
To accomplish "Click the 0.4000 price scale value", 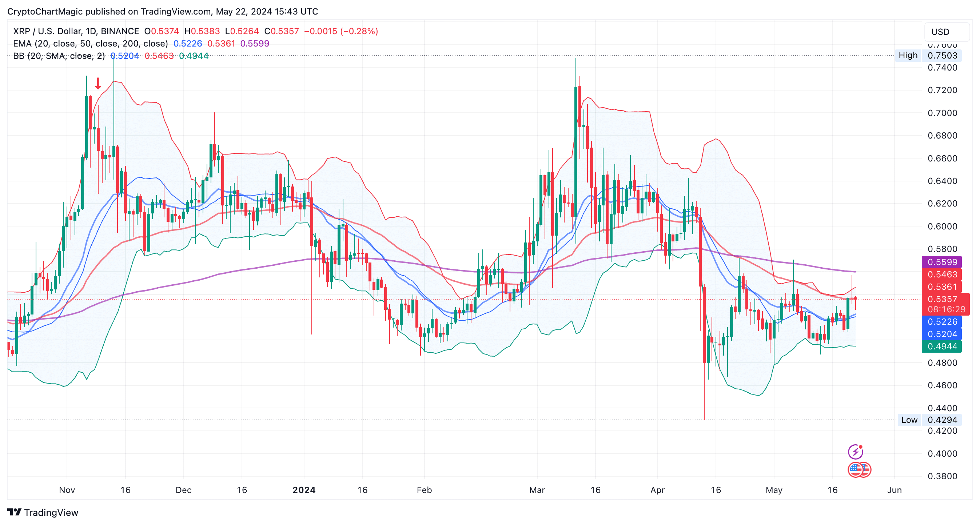I will click(x=942, y=453).
